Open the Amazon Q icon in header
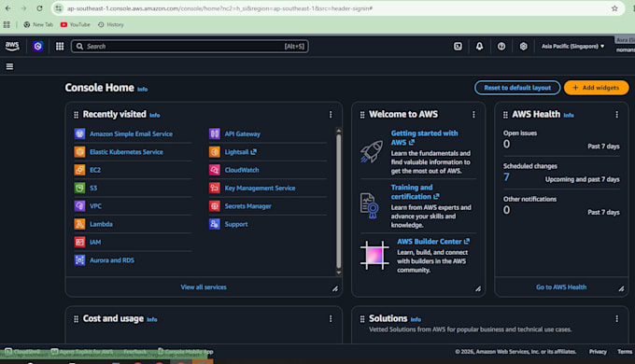The image size is (635, 364). [x=37, y=46]
